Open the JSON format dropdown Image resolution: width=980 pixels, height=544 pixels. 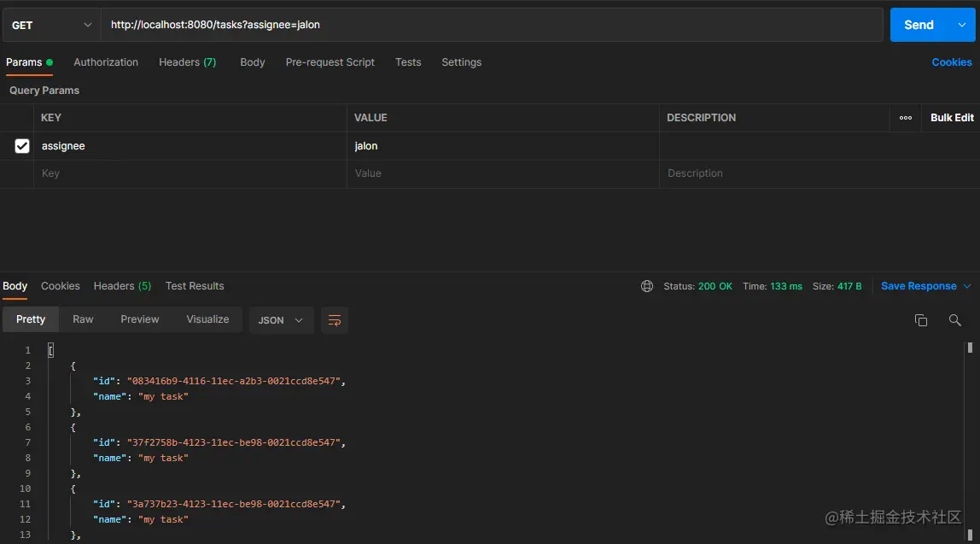pyautogui.click(x=281, y=320)
